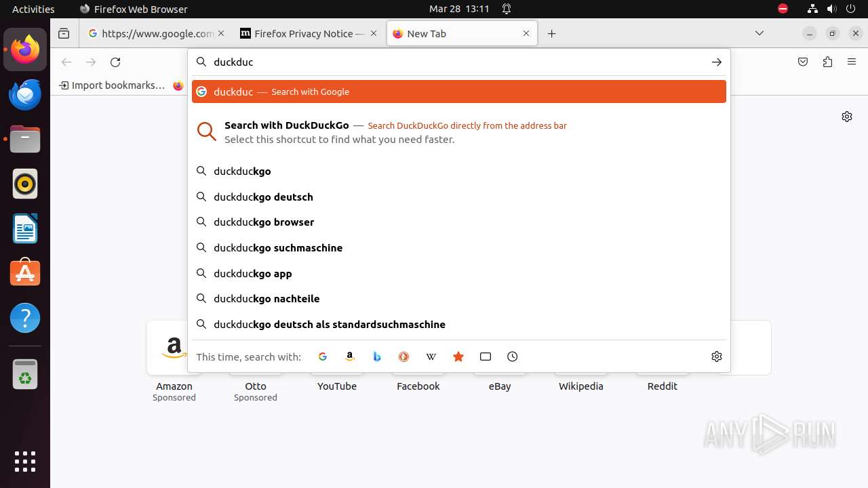Launch Thunderbird Mail from dock
This screenshot has width=868, height=488.
pos(25,94)
